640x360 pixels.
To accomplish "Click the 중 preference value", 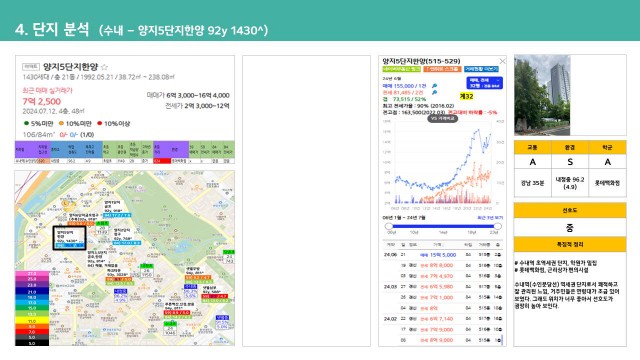I will (570, 227).
